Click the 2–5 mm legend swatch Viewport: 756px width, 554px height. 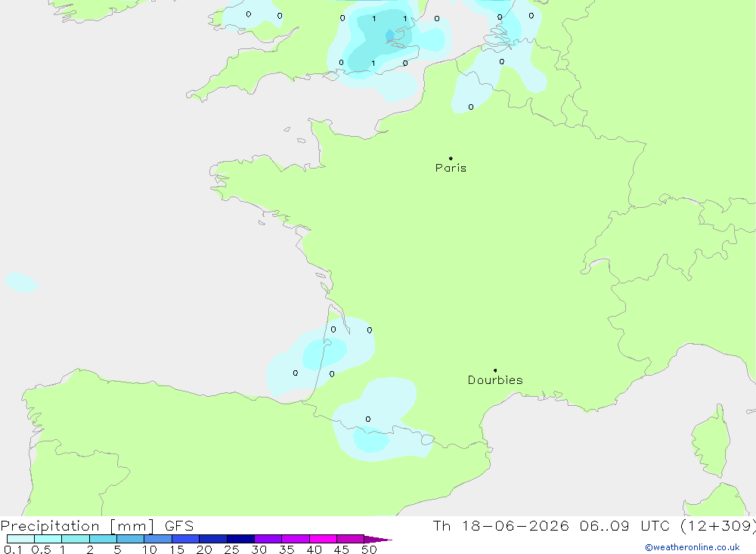103,539
